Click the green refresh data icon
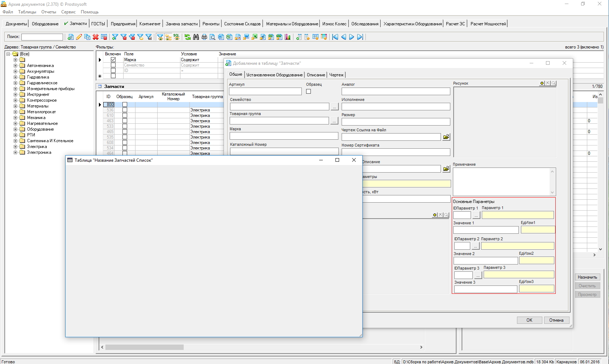The image size is (609, 364). pyautogui.click(x=188, y=37)
